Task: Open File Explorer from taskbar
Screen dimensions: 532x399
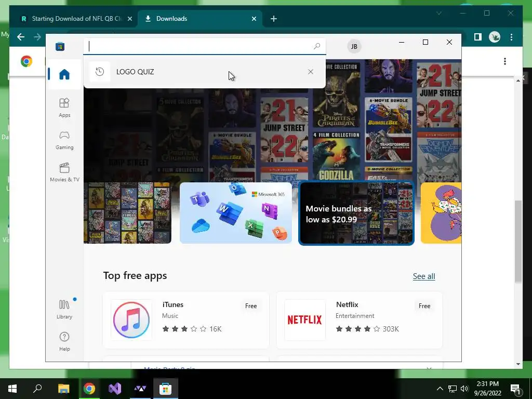Action: (x=63, y=389)
